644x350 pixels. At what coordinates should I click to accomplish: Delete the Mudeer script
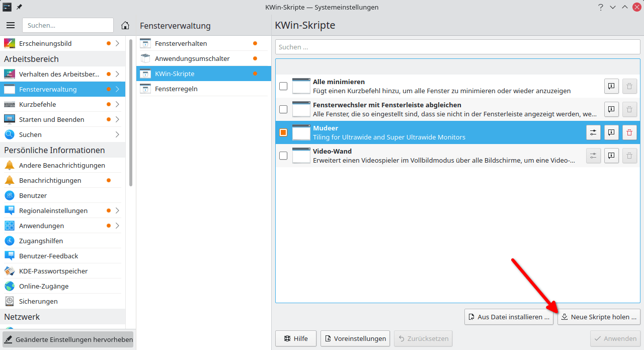[629, 132]
